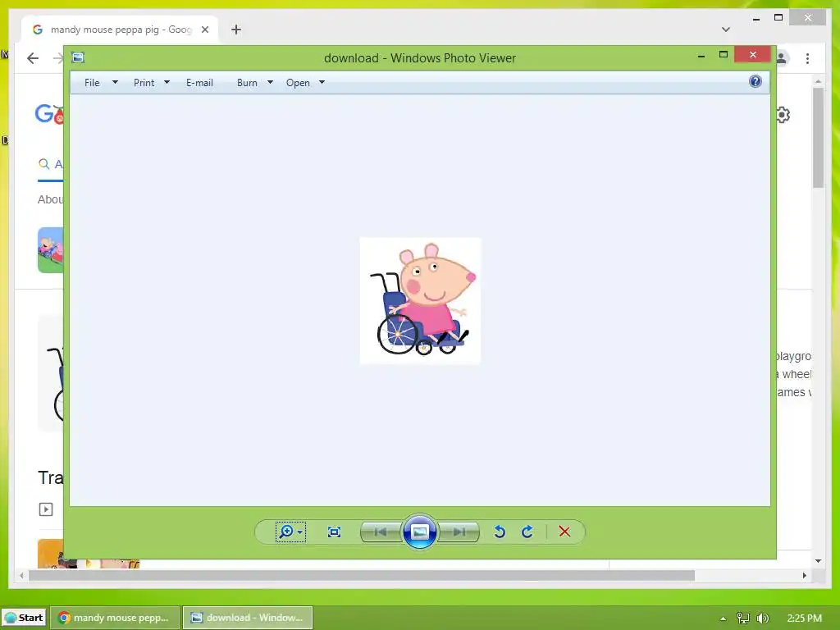The height and width of the screenshot is (630, 840).
Task: Open Photo Viewer help icon
Action: click(756, 81)
